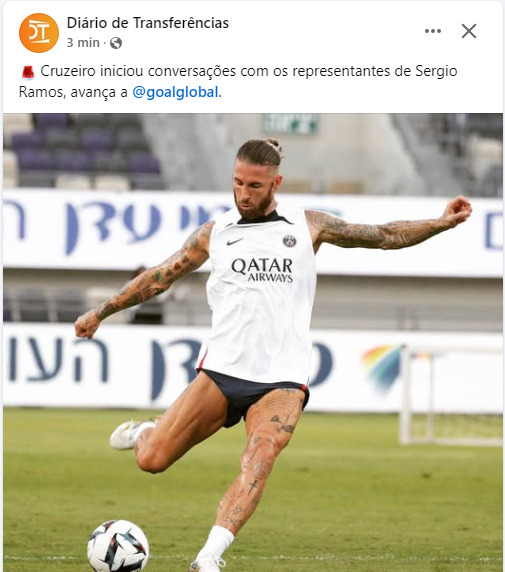Screen dimensions: 505x572
Task: Open the @goalglobal mention link
Action: (175, 92)
